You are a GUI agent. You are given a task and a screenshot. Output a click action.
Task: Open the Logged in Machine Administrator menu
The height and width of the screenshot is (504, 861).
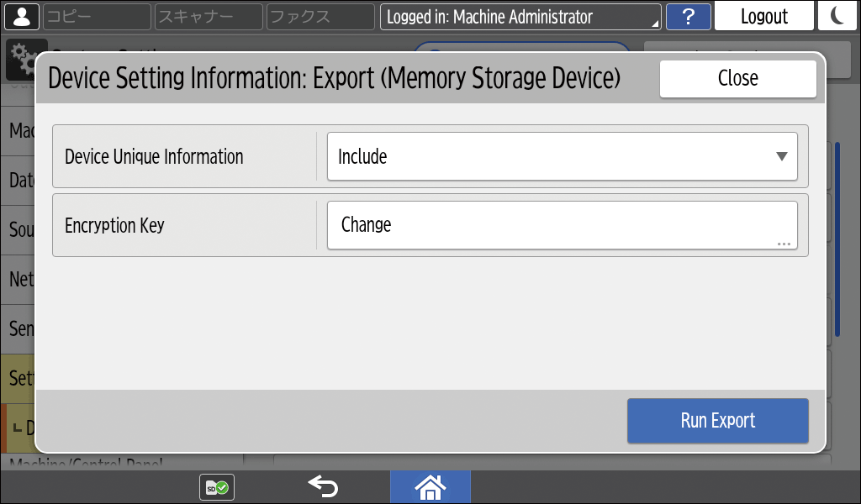coord(520,17)
